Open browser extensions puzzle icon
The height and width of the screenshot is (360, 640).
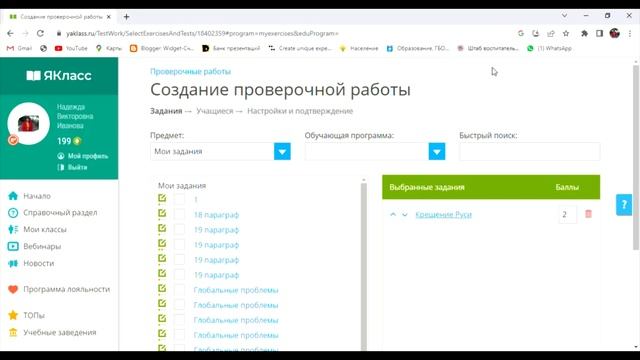tap(584, 33)
